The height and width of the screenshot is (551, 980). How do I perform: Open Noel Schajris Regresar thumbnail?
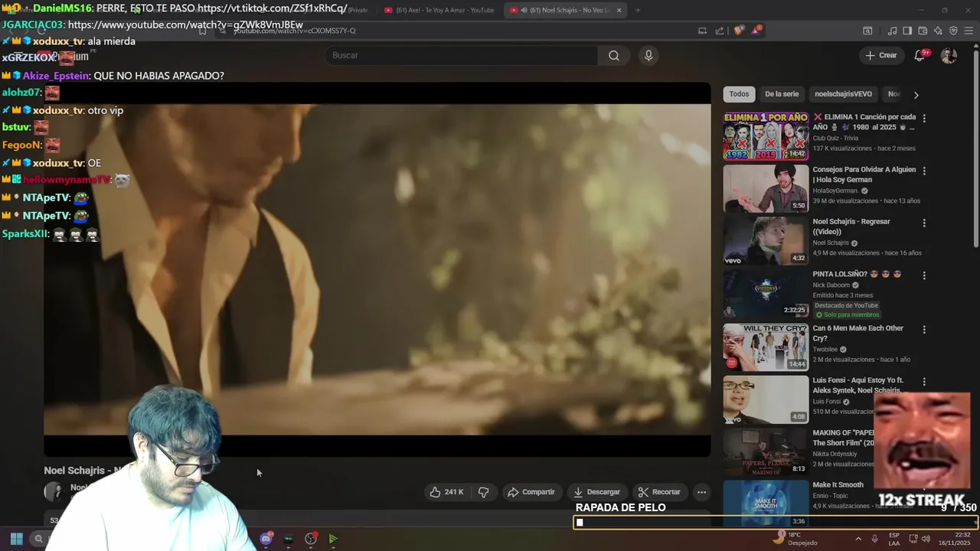[x=766, y=241]
